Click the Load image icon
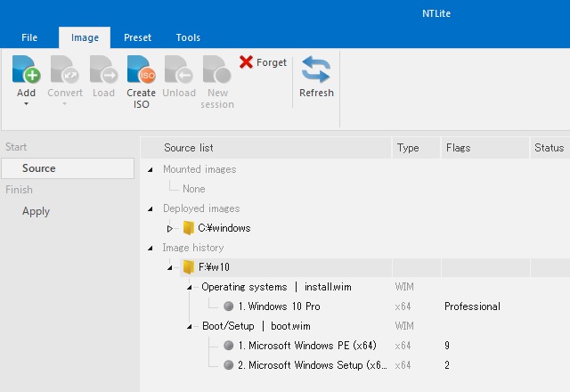The height and width of the screenshot is (392, 570). 103,69
